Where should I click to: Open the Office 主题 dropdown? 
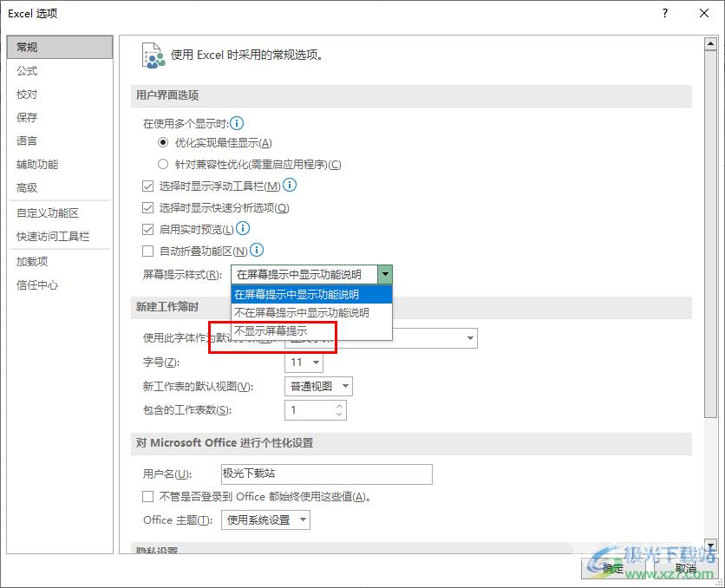[x=303, y=519]
